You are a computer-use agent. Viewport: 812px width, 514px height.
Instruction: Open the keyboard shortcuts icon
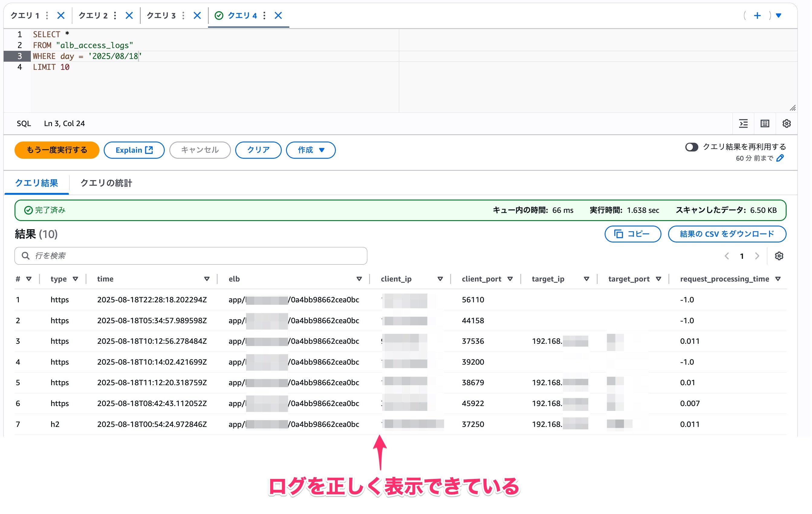click(765, 123)
